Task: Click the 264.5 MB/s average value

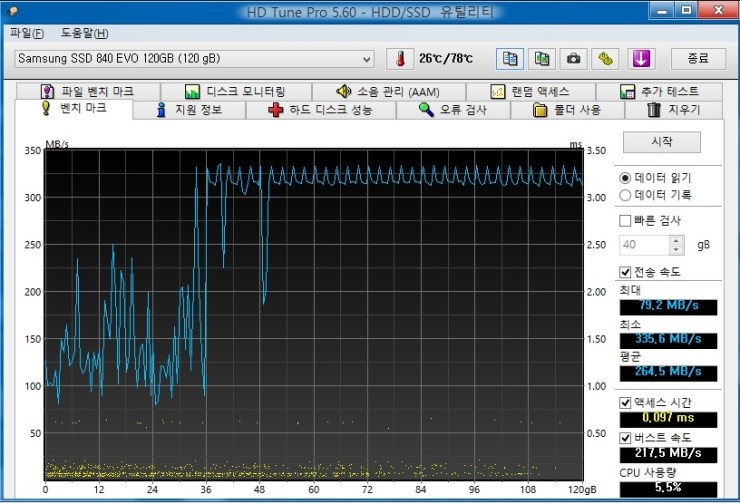Action: coord(668,372)
